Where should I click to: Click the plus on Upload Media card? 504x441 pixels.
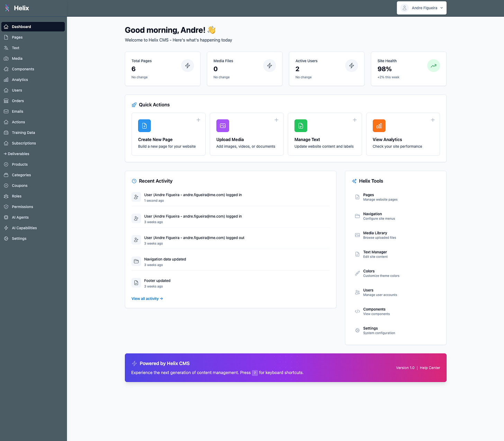click(x=276, y=120)
